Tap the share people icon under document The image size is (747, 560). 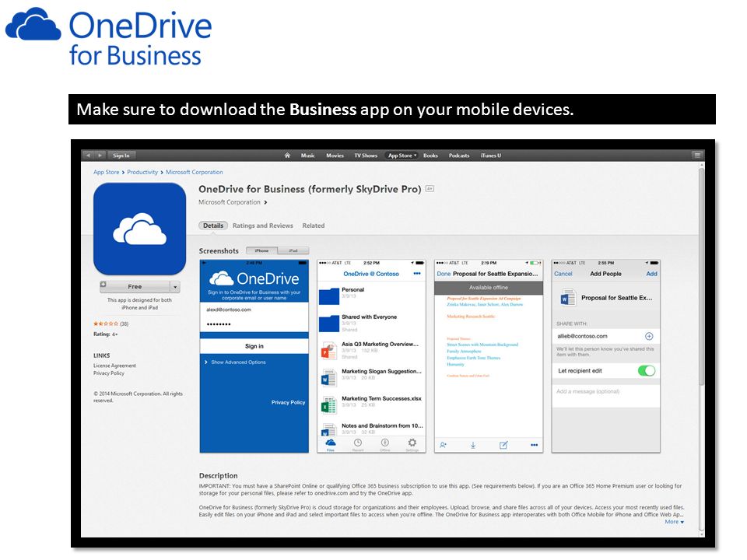click(x=443, y=445)
